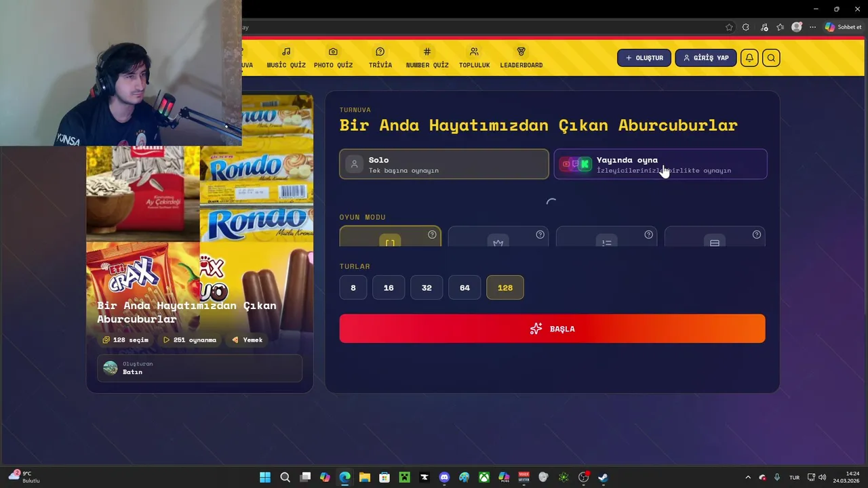Open browser settings and more menu
This screenshot has height=488, width=868.
pos(812,27)
